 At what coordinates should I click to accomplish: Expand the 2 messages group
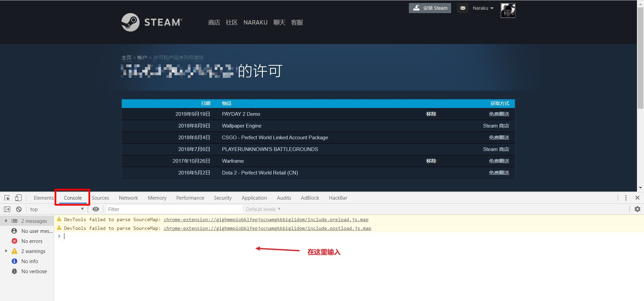(x=6, y=221)
